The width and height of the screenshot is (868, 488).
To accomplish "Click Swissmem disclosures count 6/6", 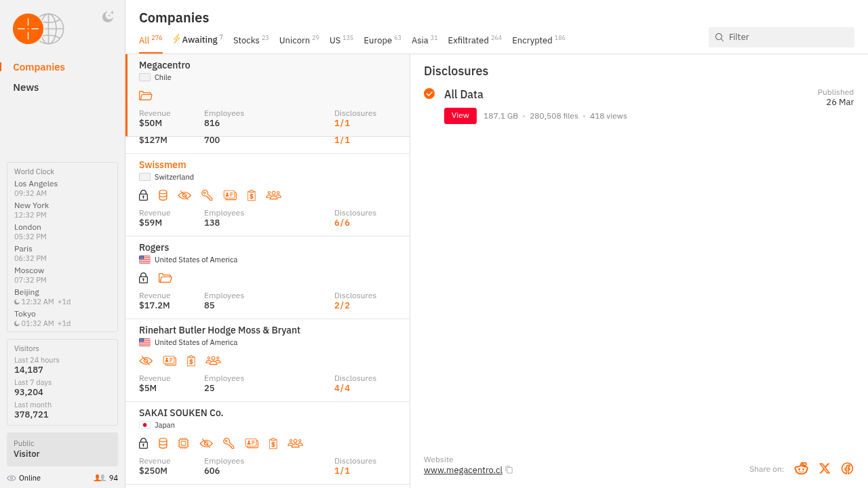I will point(342,222).
